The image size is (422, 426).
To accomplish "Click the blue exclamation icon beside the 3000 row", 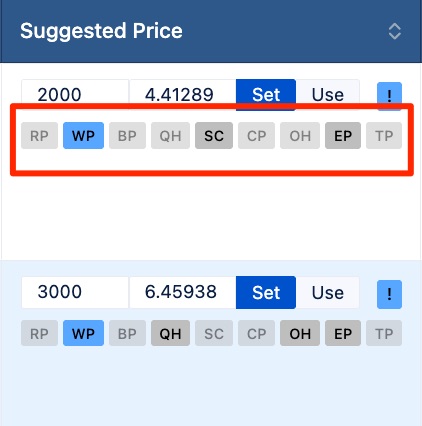I will (389, 294).
